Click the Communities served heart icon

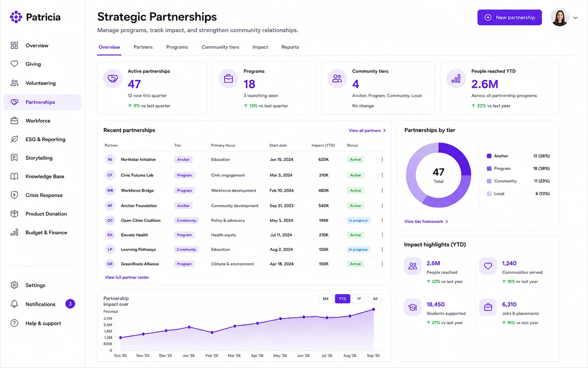coord(488,266)
